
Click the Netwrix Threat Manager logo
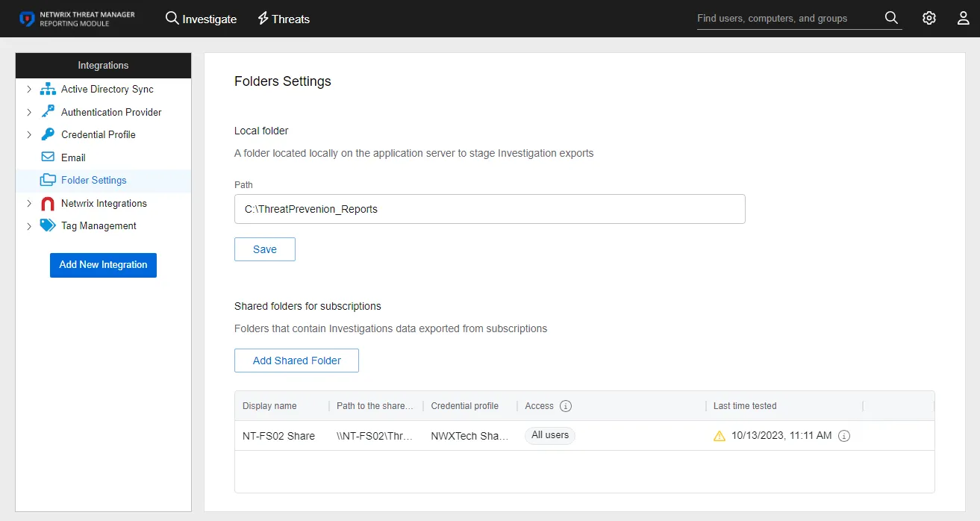77,19
